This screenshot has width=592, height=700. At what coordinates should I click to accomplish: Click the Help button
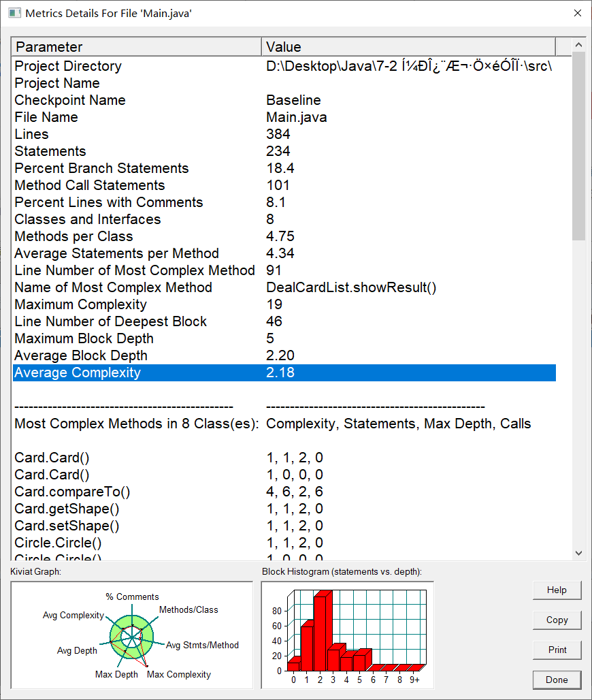(x=557, y=590)
